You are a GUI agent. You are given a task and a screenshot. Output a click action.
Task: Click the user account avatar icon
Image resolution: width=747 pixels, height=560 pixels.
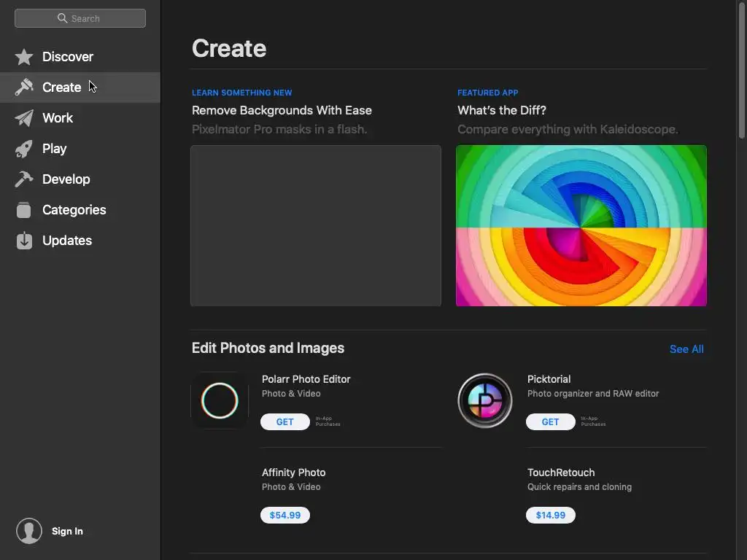[29, 531]
